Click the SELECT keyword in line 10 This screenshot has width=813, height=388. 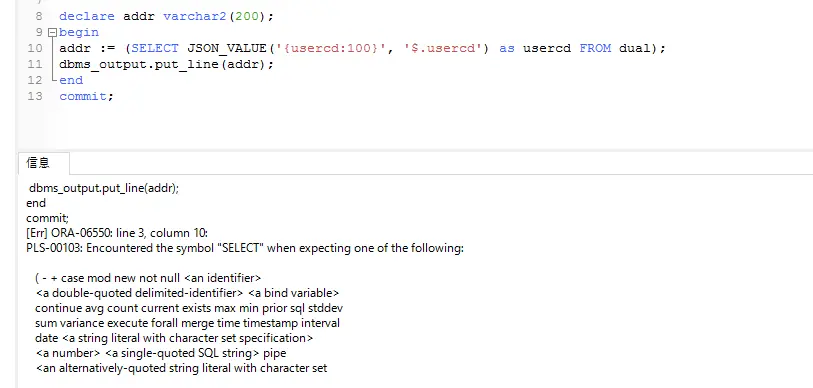155,48
